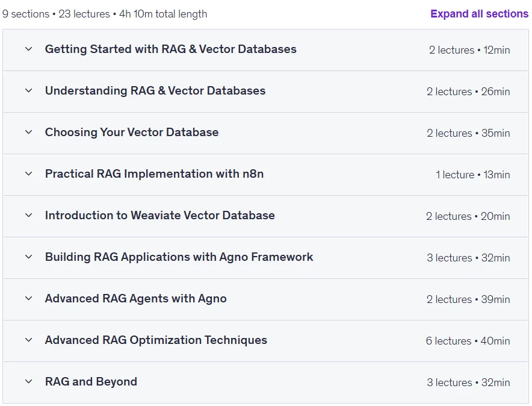Open Building RAG Applications with Agno Framework heading

pyautogui.click(x=179, y=257)
